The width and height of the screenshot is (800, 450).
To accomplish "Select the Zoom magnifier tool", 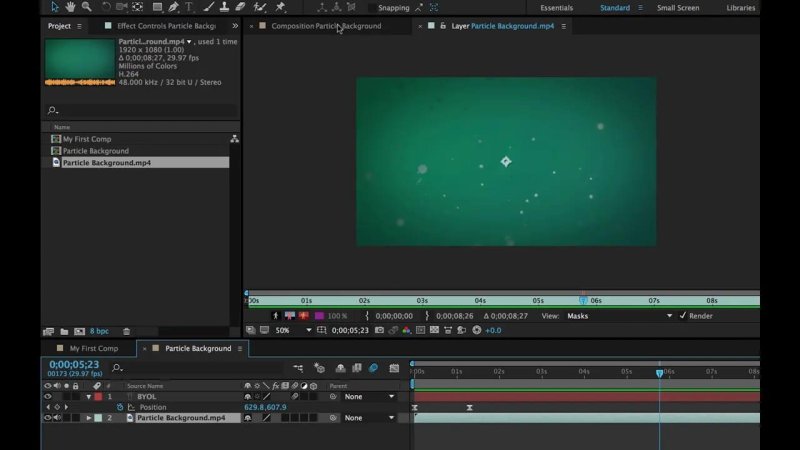I will click(87, 7).
